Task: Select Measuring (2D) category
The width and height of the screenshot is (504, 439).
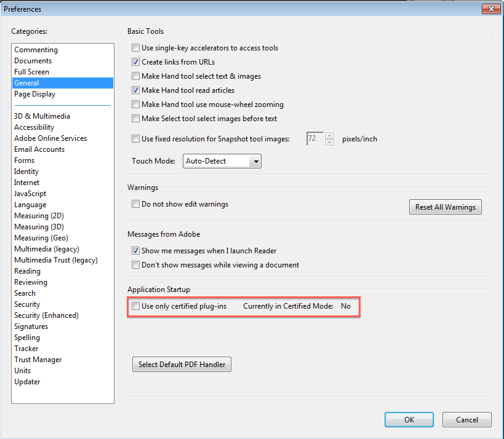Action: point(63,216)
